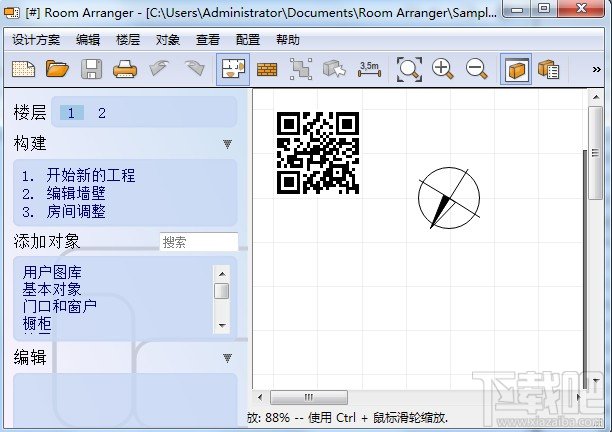Select the resize objects tool icon

[301, 69]
